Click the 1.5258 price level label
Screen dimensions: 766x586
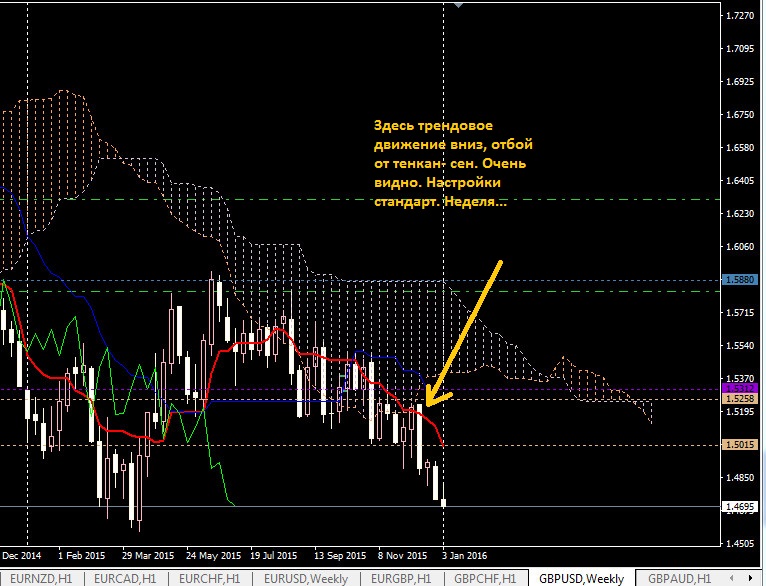coord(740,398)
